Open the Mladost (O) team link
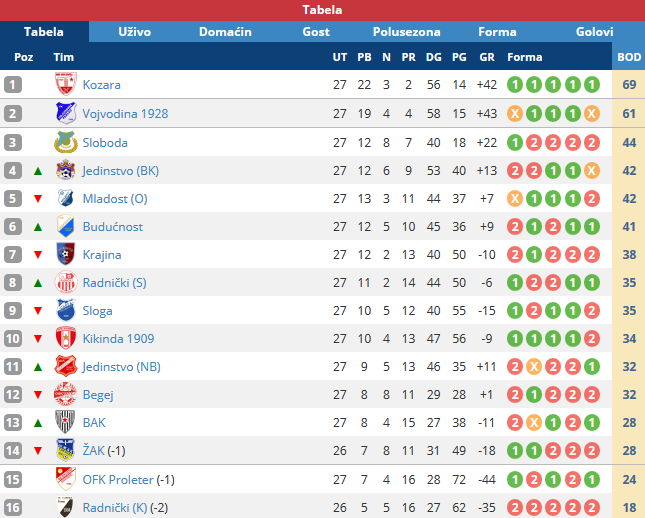Image resolution: width=645 pixels, height=518 pixels. [x=115, y=199]
